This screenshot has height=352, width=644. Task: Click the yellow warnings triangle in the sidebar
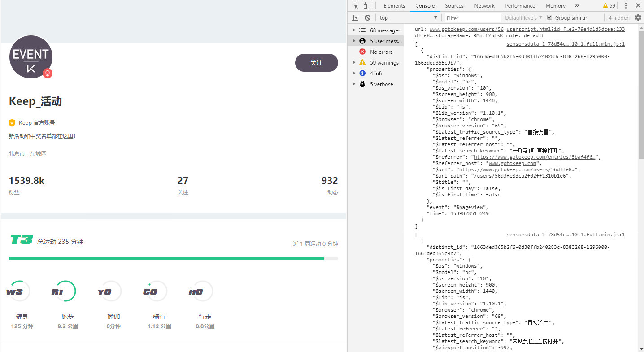click(x=362, y=63)
